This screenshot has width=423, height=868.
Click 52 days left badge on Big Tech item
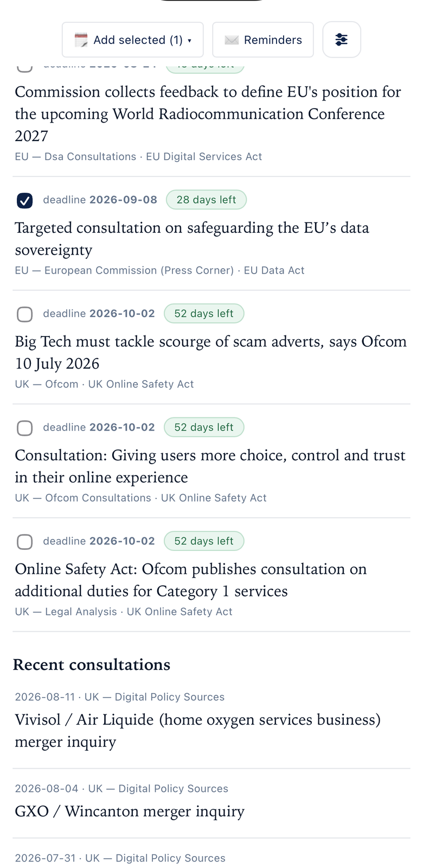coord(204,314)
